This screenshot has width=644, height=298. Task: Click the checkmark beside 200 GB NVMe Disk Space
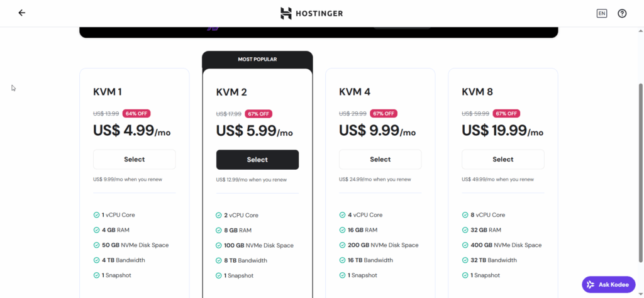[x=342, y=245]
